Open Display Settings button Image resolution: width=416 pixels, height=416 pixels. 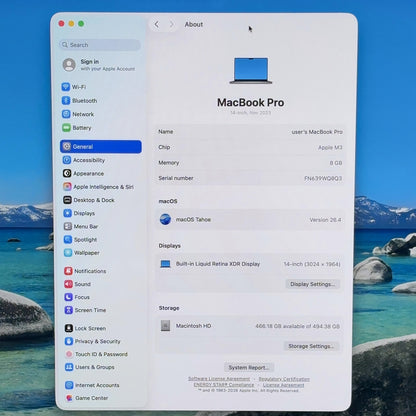click(312, 284)
